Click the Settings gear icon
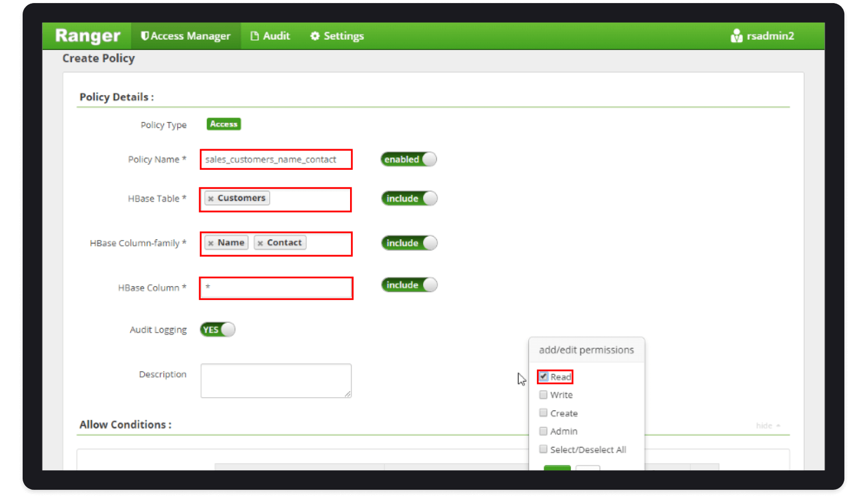The image size is (868, 497). pos(315,35)
